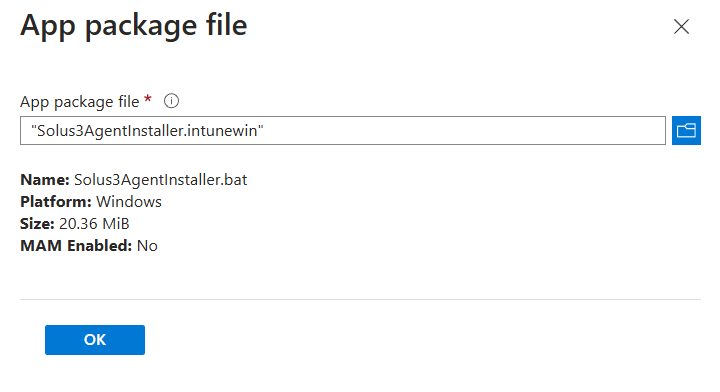This screenshot has width=720, height=392.
Task: Click the red required asterisk
Action: click(147, 99)
